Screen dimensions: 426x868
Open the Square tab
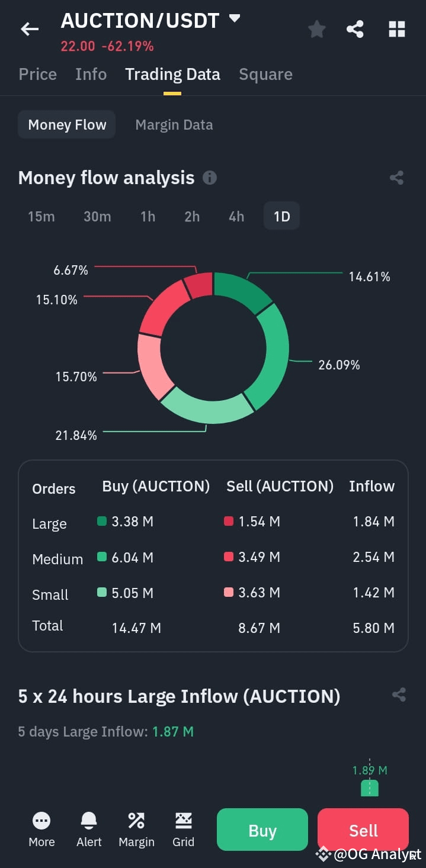[265, 74]
